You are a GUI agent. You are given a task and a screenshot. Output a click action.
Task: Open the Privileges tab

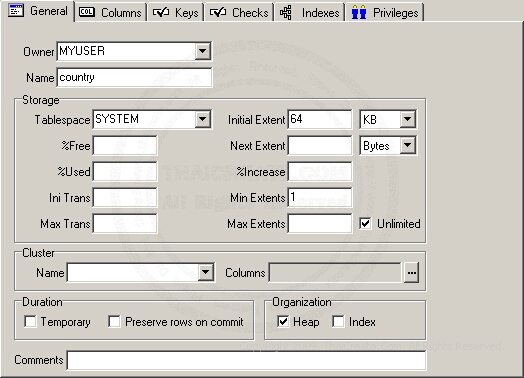385,12
